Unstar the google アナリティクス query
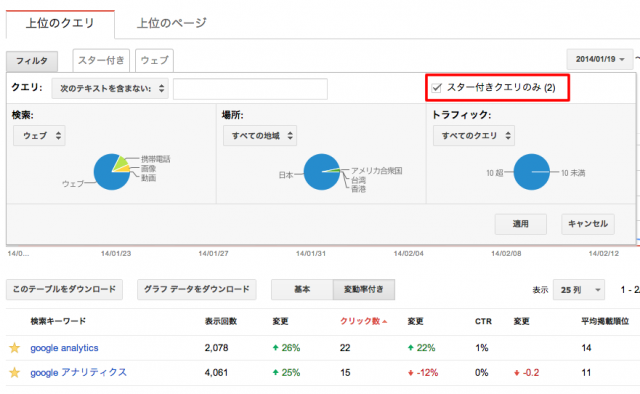 click(x=15, y=372)
